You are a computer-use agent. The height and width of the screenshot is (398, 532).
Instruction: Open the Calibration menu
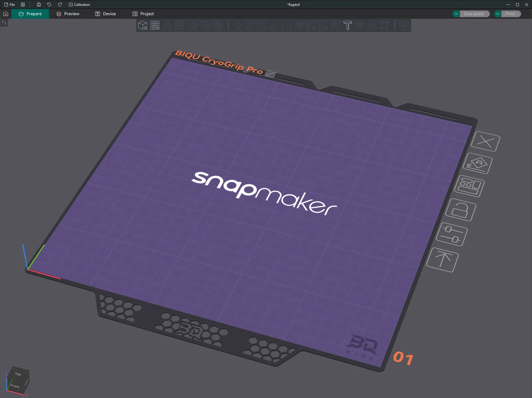pos(79,5)
